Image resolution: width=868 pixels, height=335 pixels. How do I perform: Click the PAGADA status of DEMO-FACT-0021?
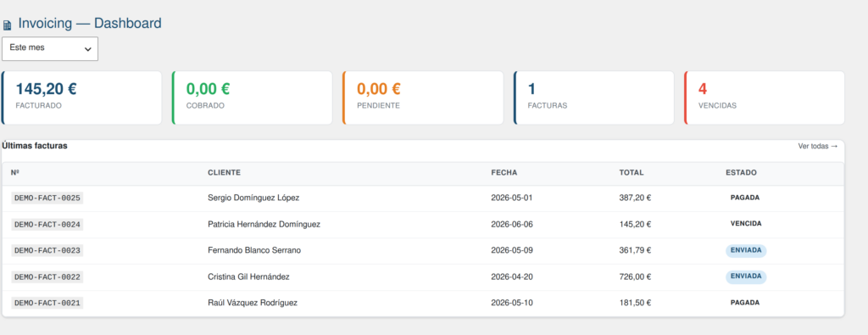click(x=745, y=303)
